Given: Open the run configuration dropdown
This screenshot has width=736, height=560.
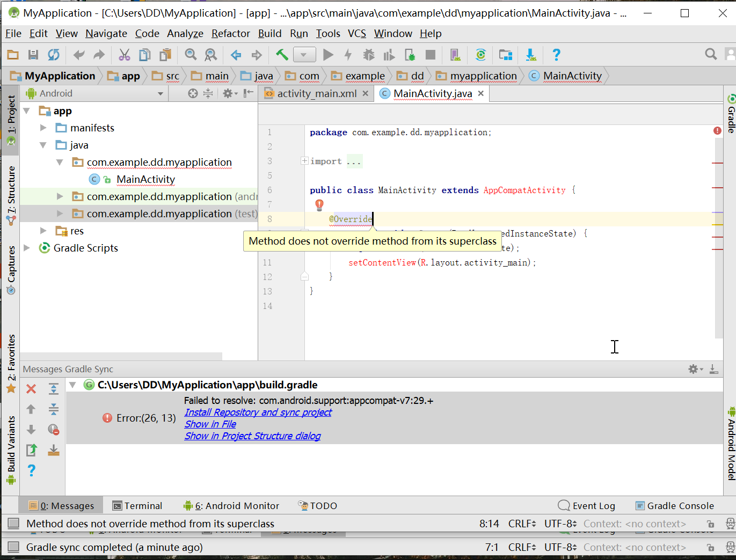Looking at the screenshot, I should [304, 54].
